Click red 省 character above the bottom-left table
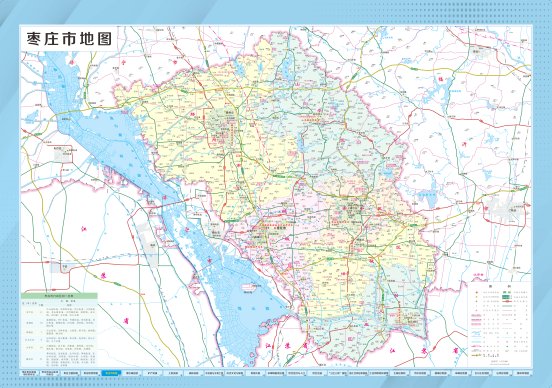This screenshot has height=388, width=552. tap(126, 321)
